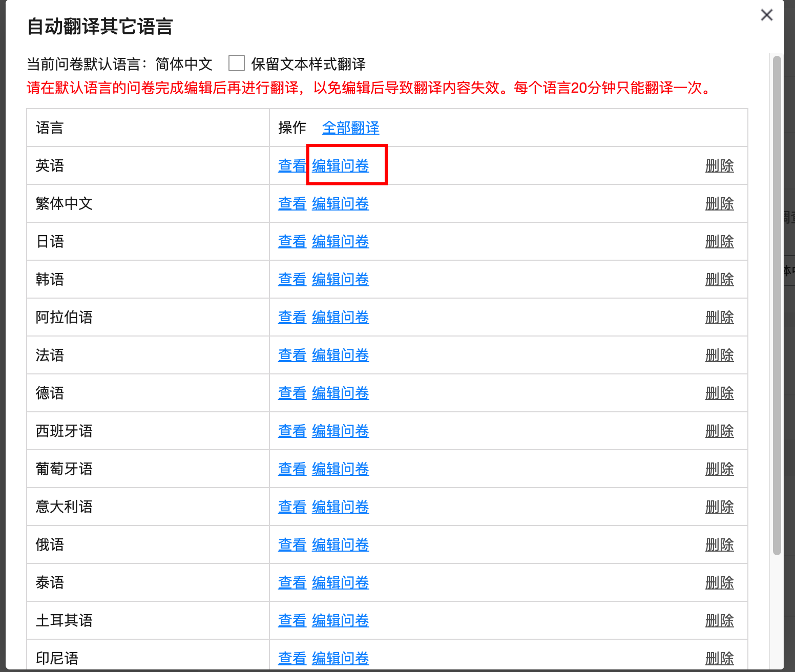The height and width of the screenshot is (672, 795).
Task: Open 编辑问卷 for 俄语
Action: click(x=341, y=544)
